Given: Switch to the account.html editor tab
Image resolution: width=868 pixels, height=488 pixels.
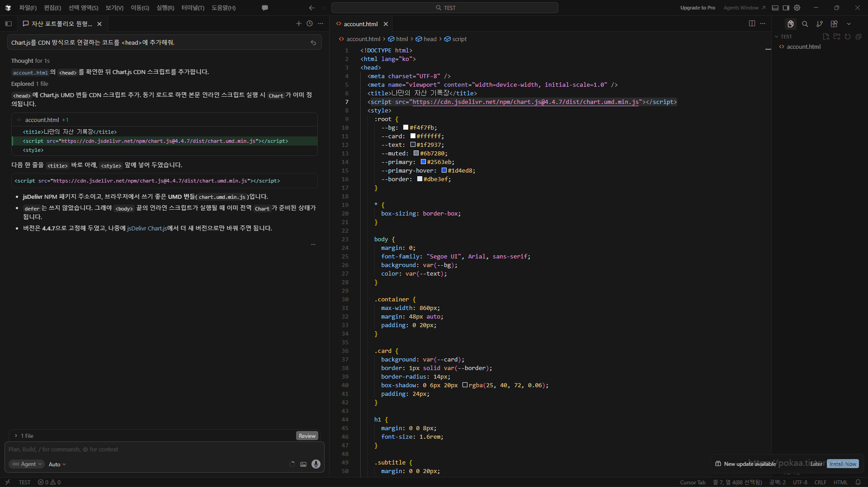Looking at the screenshot, I should tap(360, 24).
